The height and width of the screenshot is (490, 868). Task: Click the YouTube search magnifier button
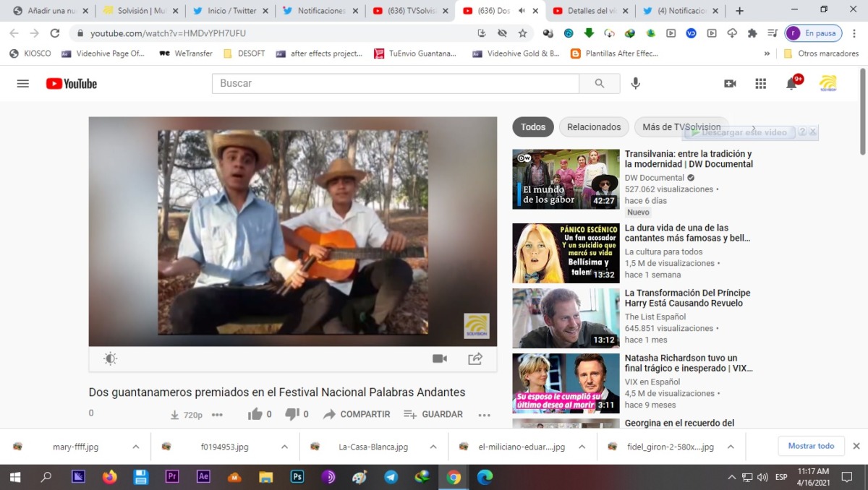click(x=600, y=83)
